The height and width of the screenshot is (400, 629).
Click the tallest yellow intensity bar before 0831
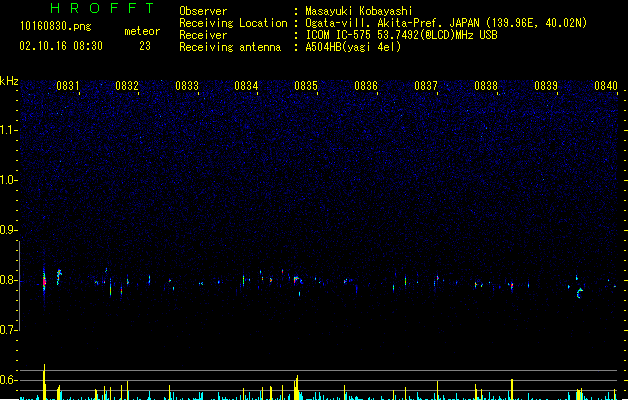click(44, 382)
